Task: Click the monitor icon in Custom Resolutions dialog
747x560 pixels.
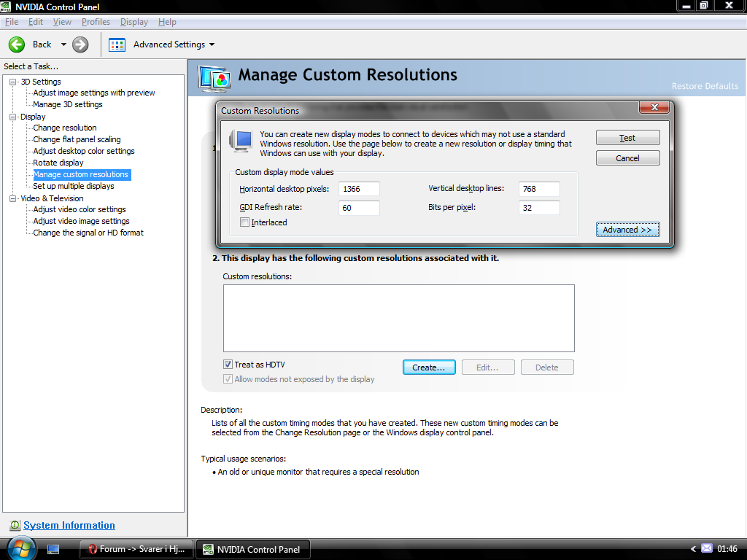Action: point(241,141)
